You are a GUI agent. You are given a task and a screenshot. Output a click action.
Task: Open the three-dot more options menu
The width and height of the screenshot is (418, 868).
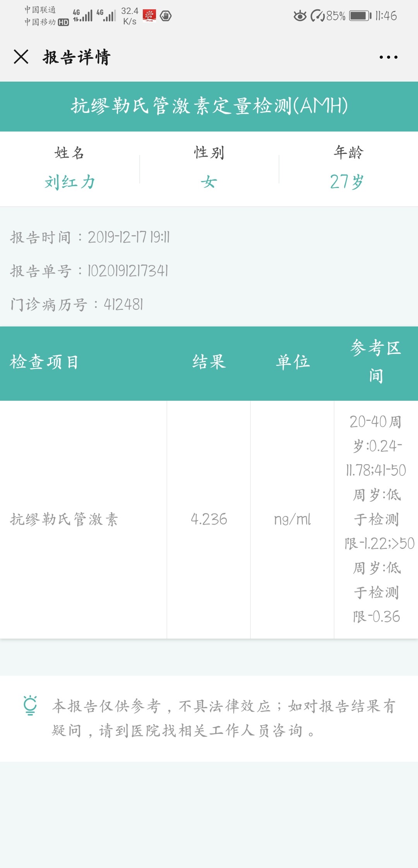[x=388, y=57]
